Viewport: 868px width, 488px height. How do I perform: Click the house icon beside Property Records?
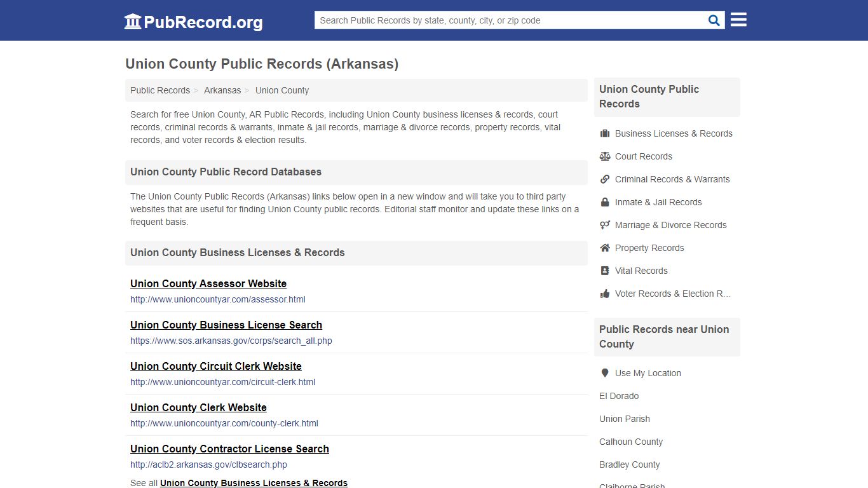[605, 248]
